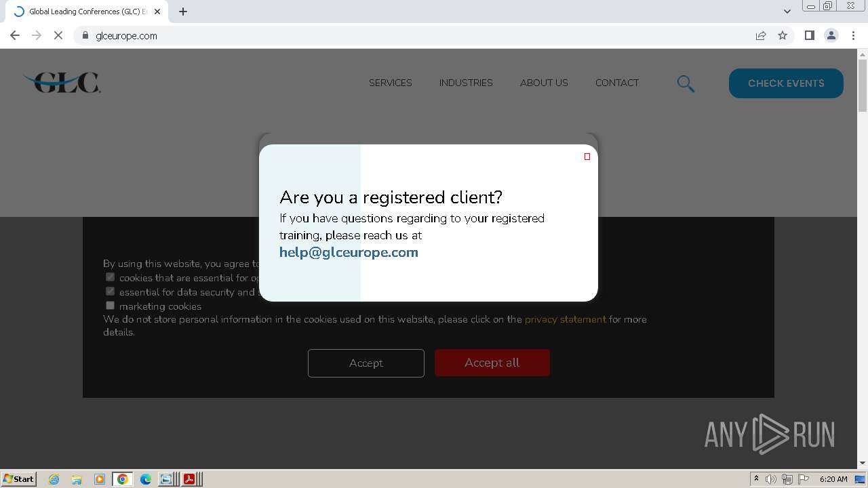
Task: Show hidden system tray icons
Action: point(756,479)
